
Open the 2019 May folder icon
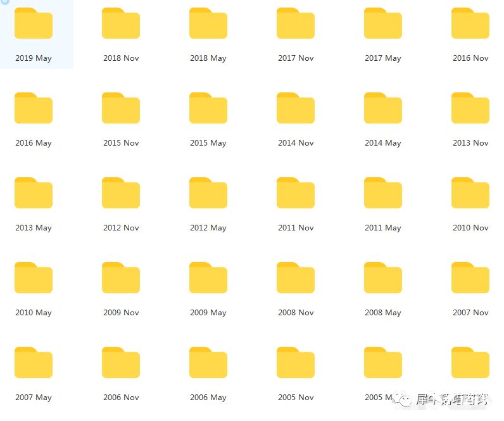tap(34, 23)
